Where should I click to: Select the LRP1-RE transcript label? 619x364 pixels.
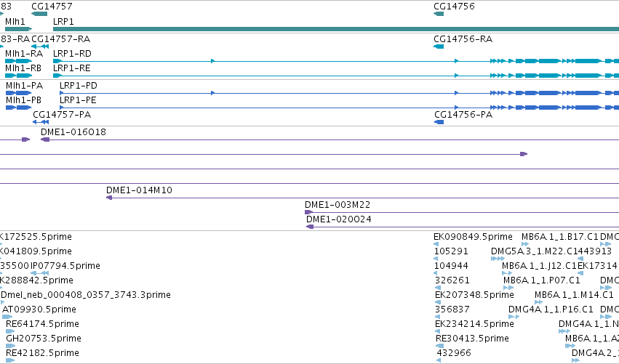tap(72, 68)
